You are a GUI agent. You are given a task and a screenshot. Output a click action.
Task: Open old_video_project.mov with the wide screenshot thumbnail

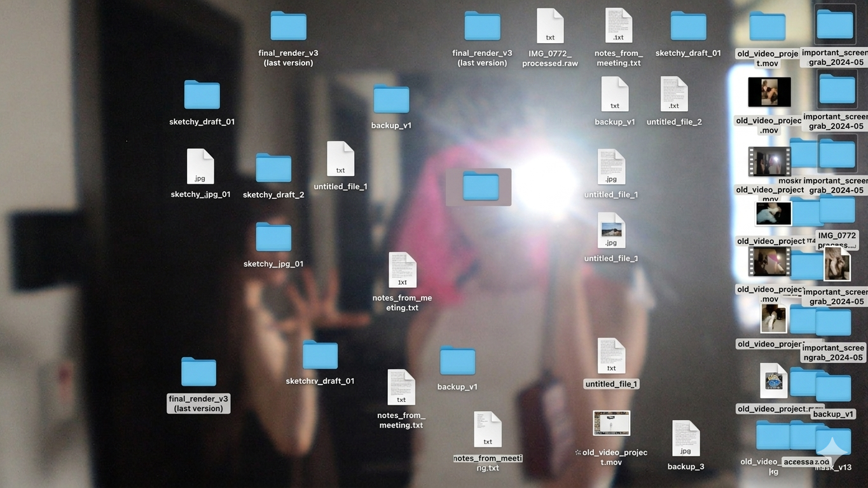click(611, 424)
